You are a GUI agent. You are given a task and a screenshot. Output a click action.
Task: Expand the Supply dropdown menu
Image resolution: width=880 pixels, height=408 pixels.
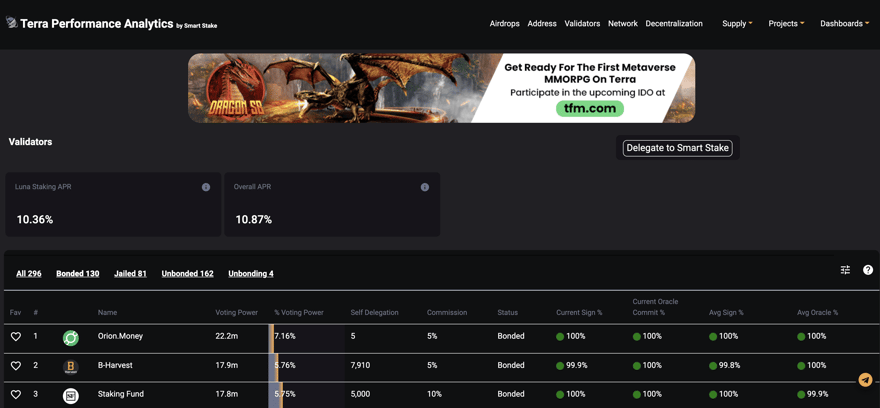(x=737, y=24)
